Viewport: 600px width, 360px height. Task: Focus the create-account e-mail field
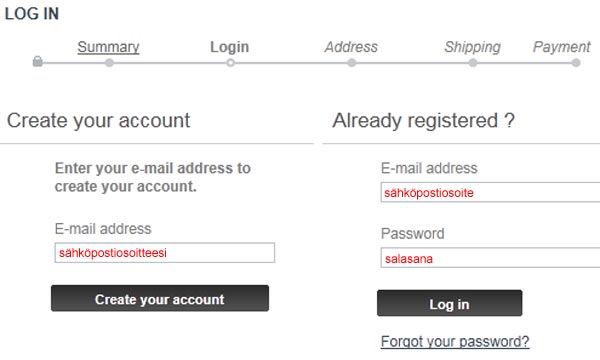(x=165, y=253)
